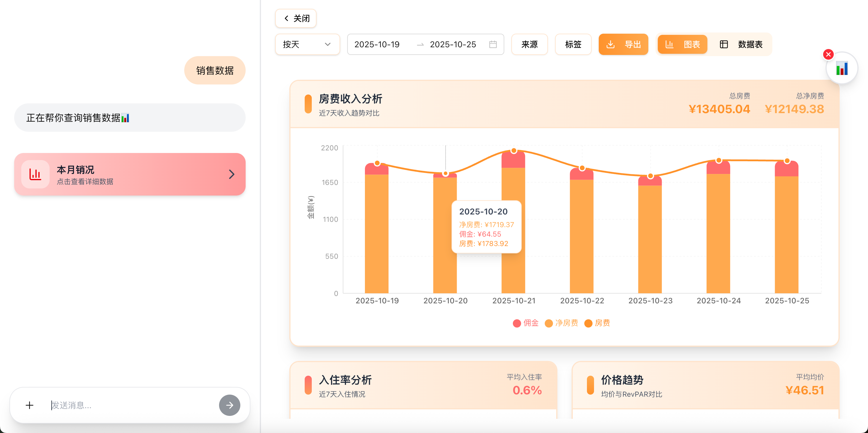Expand 本月销况 card via right chevron
Image resolution: width=868 pixels, height=433 pixels.
[x=231, y=174]
